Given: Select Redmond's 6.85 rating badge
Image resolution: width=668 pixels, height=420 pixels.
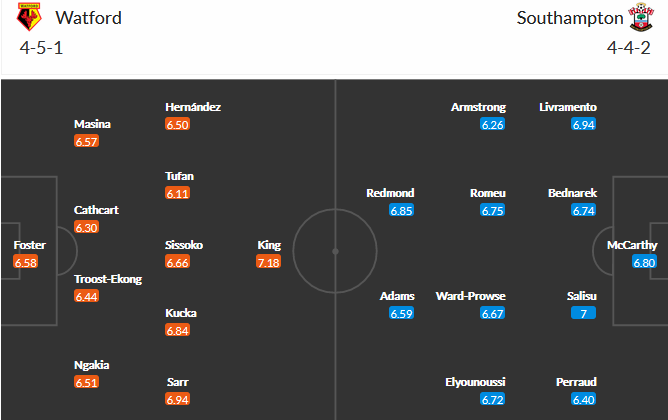Looking at the screenshot, I should pyautogui.click(x=401, y=211).
